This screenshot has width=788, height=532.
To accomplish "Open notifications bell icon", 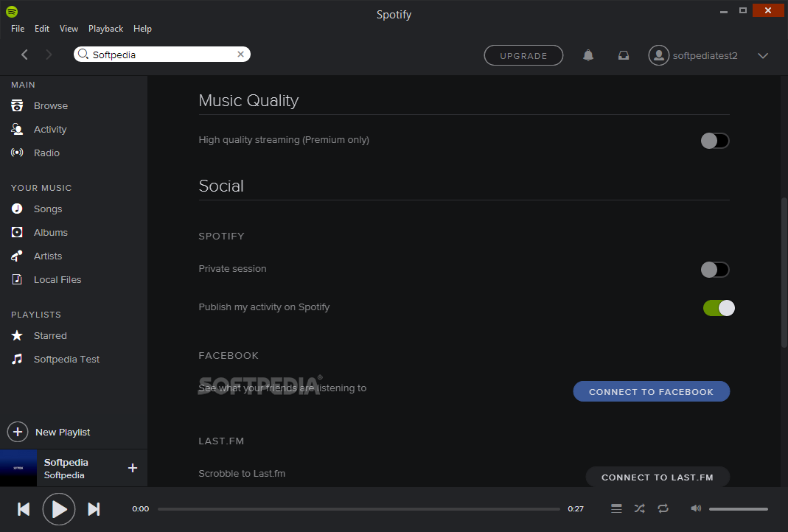I will (x=588, y=55).
